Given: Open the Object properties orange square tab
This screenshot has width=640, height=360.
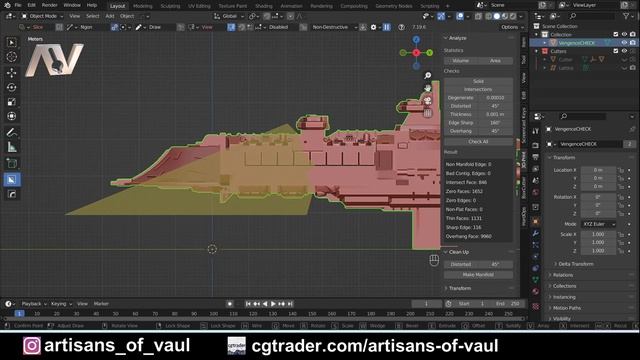Looking at the screenshot, I should [535, 221].
